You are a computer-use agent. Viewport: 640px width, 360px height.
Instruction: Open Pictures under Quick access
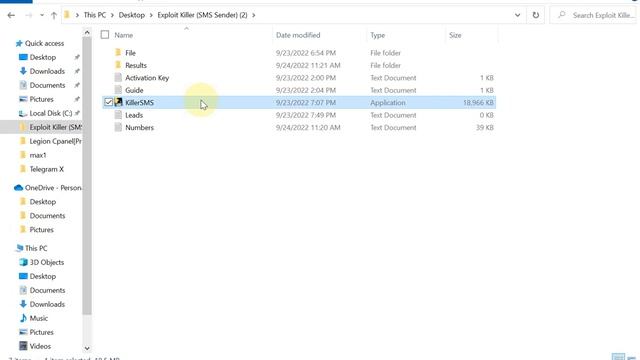click(x=41, y=99)
